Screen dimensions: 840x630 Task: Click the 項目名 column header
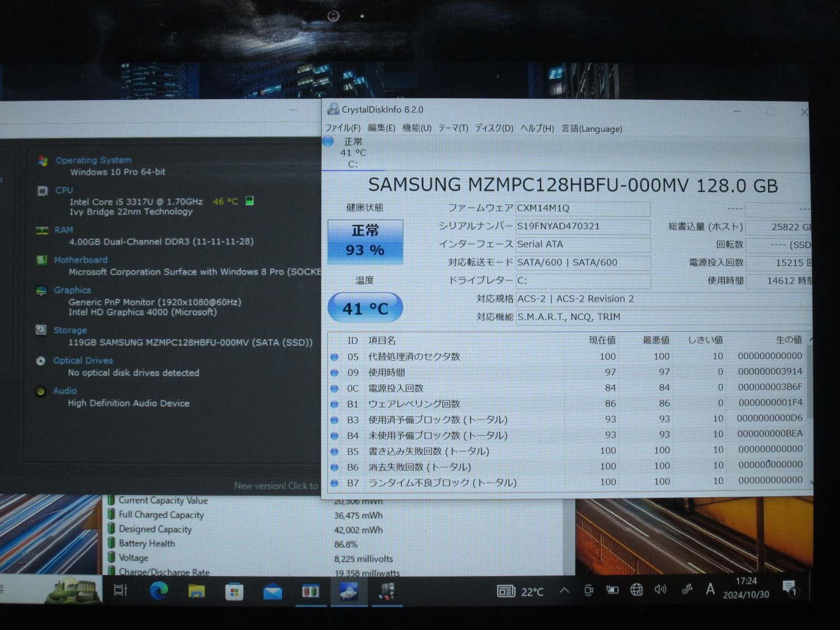pos(382,341)
